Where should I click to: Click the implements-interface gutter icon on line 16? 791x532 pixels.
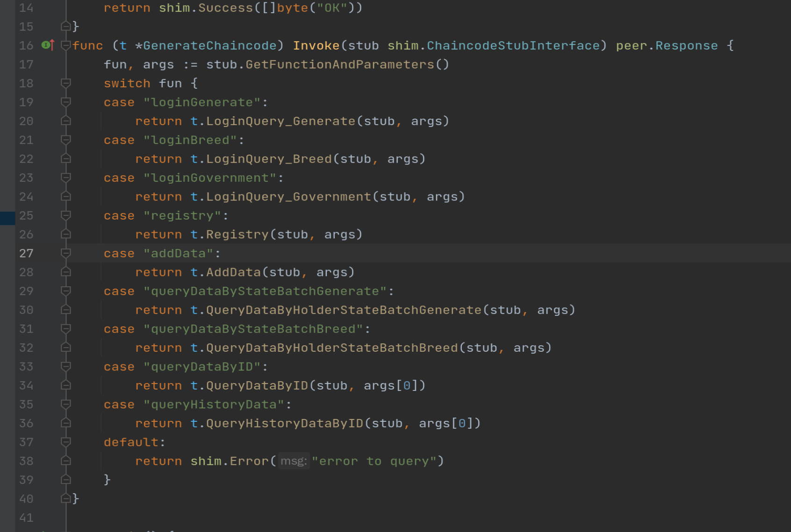(48, 45)
